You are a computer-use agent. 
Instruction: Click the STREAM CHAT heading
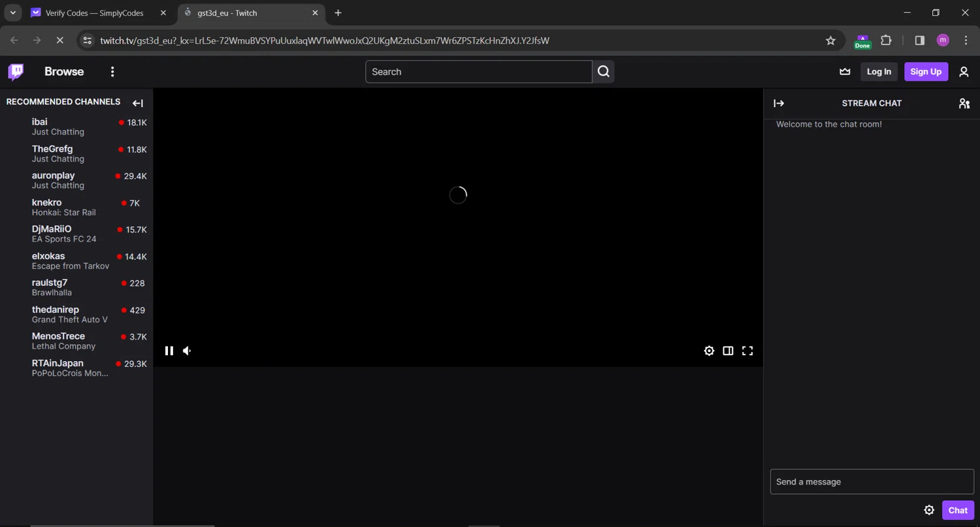pos(872,103)
